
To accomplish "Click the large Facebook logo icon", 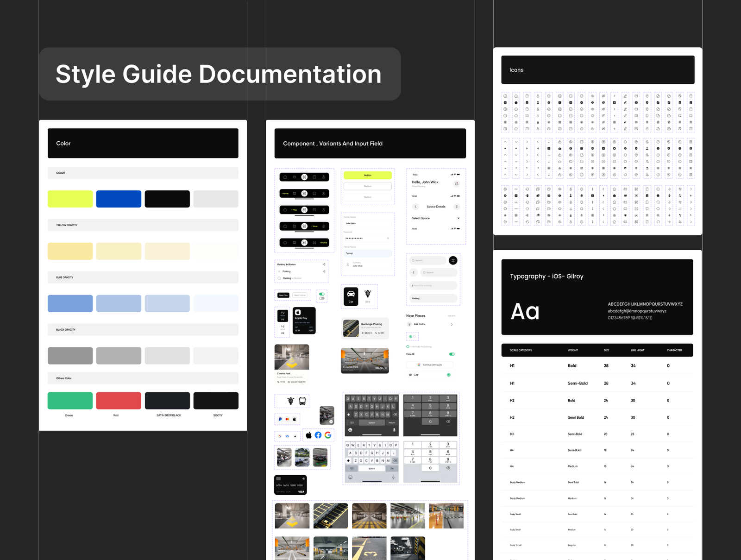I will click(x=318, y=435).
